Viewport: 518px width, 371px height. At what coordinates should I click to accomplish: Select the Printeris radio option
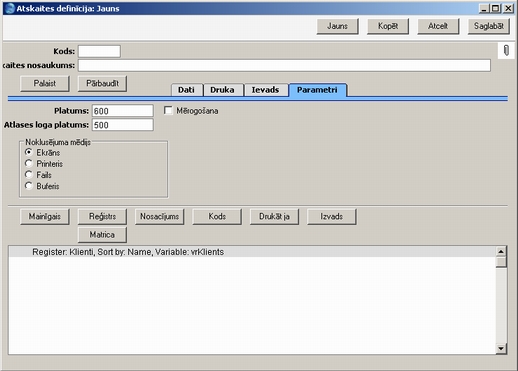point(29,163)
